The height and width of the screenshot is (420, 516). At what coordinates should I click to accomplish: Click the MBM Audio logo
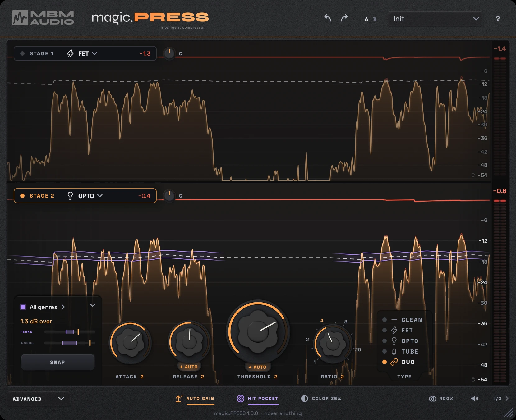(43, 18)
